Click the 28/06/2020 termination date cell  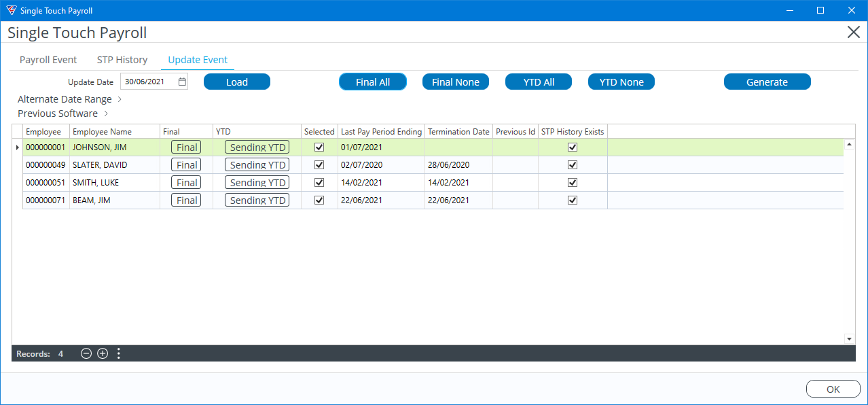coord(458,165)
